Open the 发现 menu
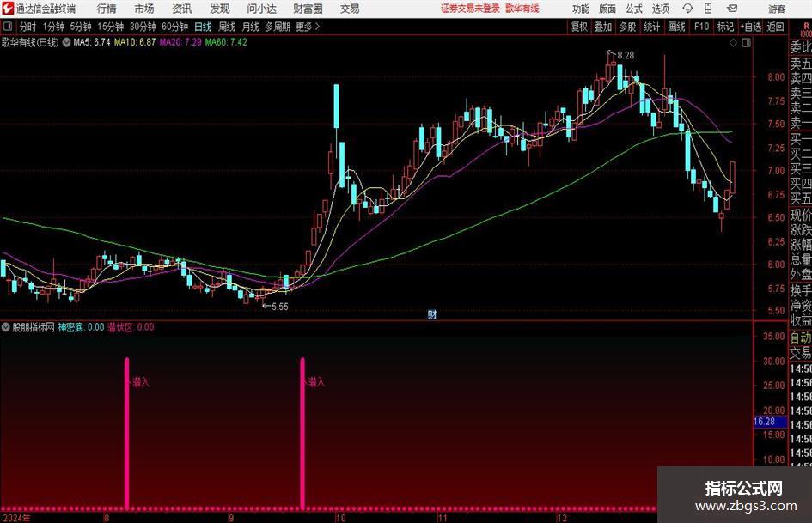Viewport: 812px width, 523px height. (220, 9)
